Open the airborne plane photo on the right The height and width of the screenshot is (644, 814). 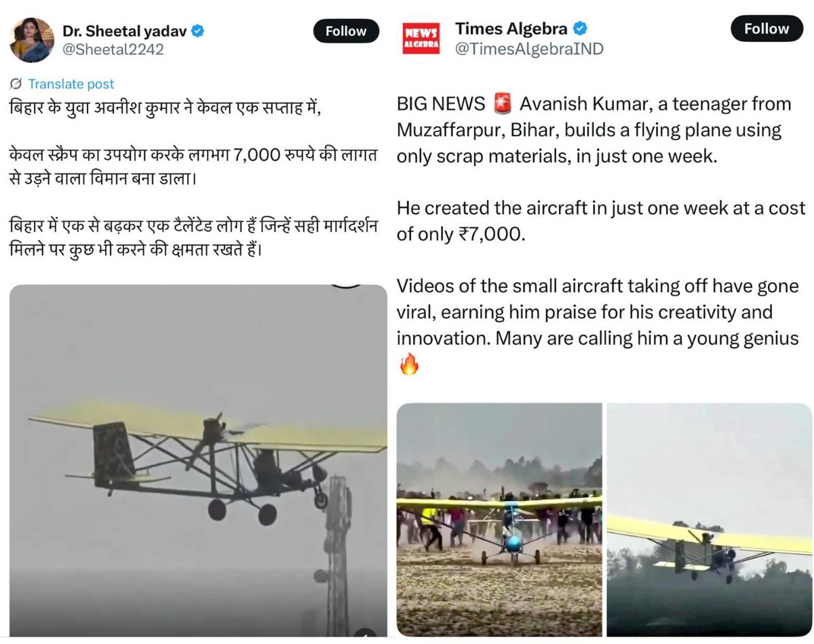click(x=709, y=522)
